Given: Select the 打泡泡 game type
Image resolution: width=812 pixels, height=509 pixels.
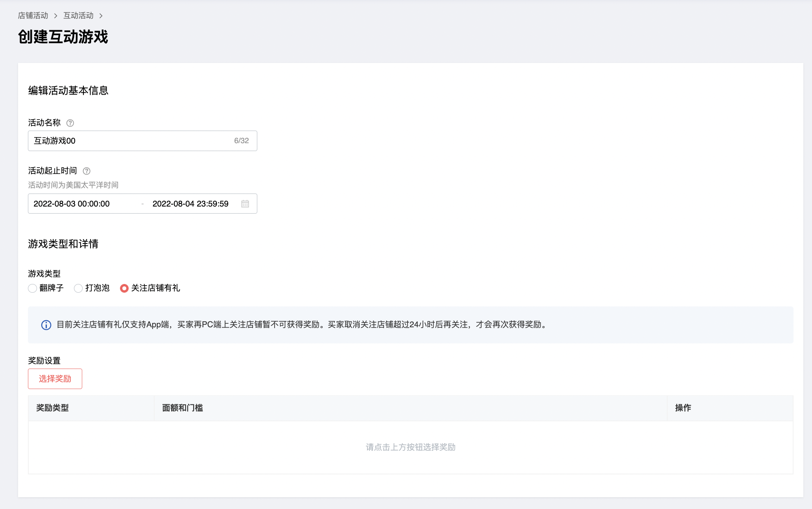Looking at the screenshot, I should coord(78,288).
